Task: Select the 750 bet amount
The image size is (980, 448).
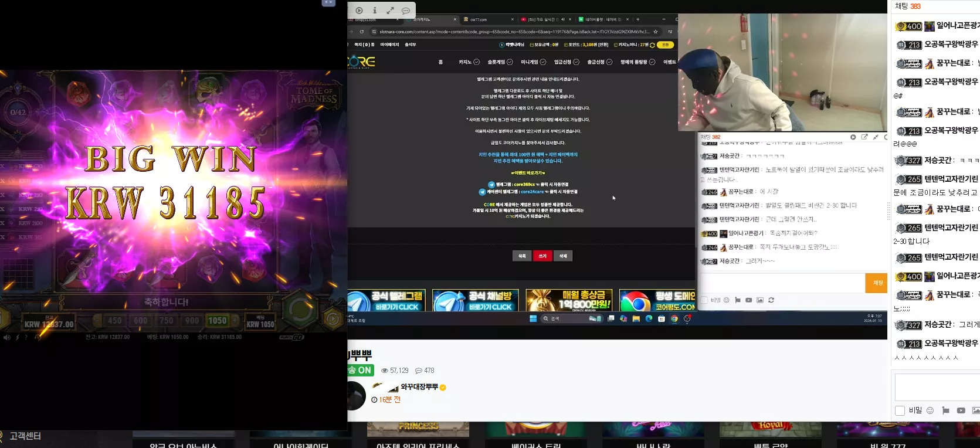Action: [167, 320]
